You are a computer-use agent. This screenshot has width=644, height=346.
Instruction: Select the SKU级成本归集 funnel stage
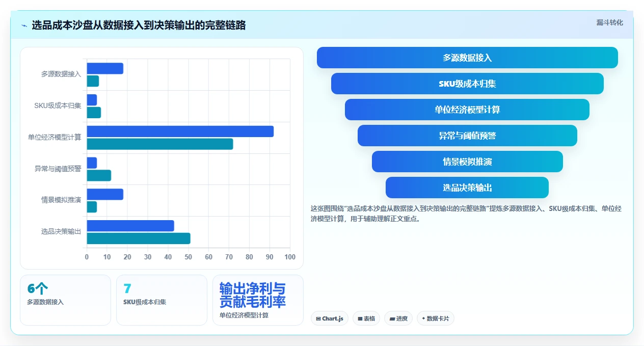pyautogui.click(x=467, y=84)
